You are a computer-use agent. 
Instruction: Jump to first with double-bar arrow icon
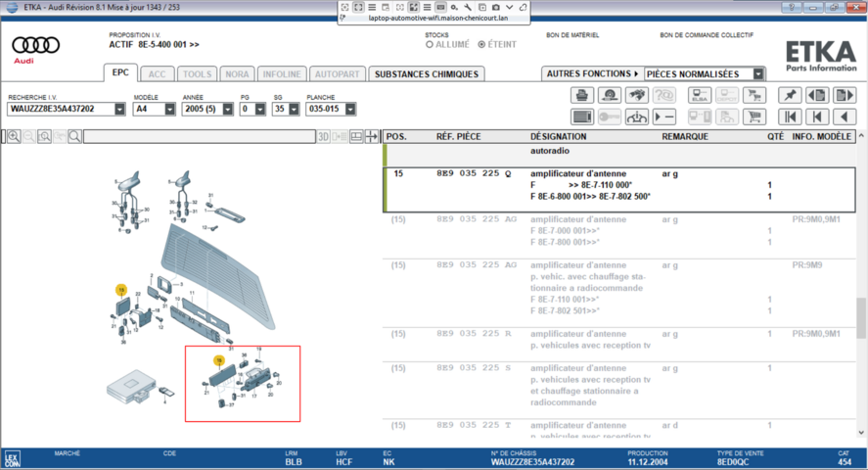(x=790, y=117)
